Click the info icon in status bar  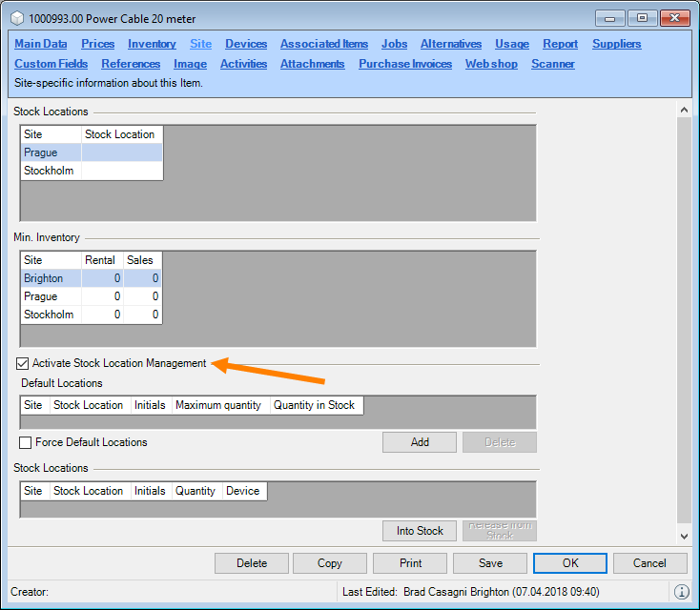[x=682, y=592]
